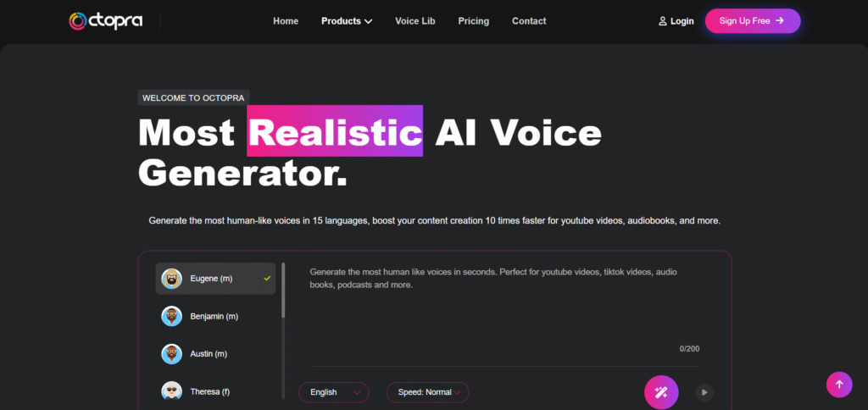868x410 pixels.
Task: Open the Pricing page
Action: pos(473,21)
